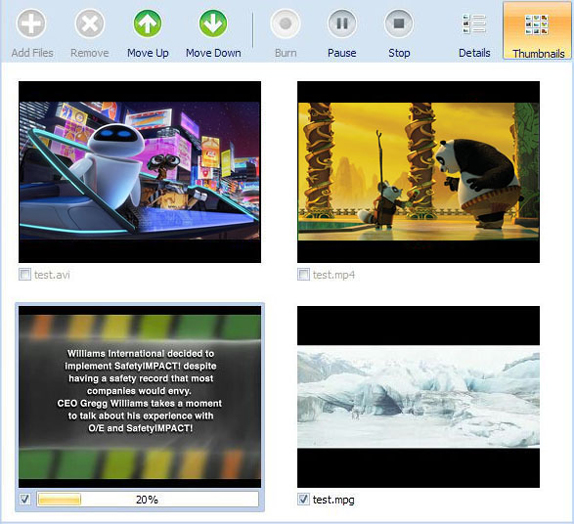Select the Kung Fu Panda video thumbnail
Viewport: 574px width, 524px height.
[x=418, y=172]
